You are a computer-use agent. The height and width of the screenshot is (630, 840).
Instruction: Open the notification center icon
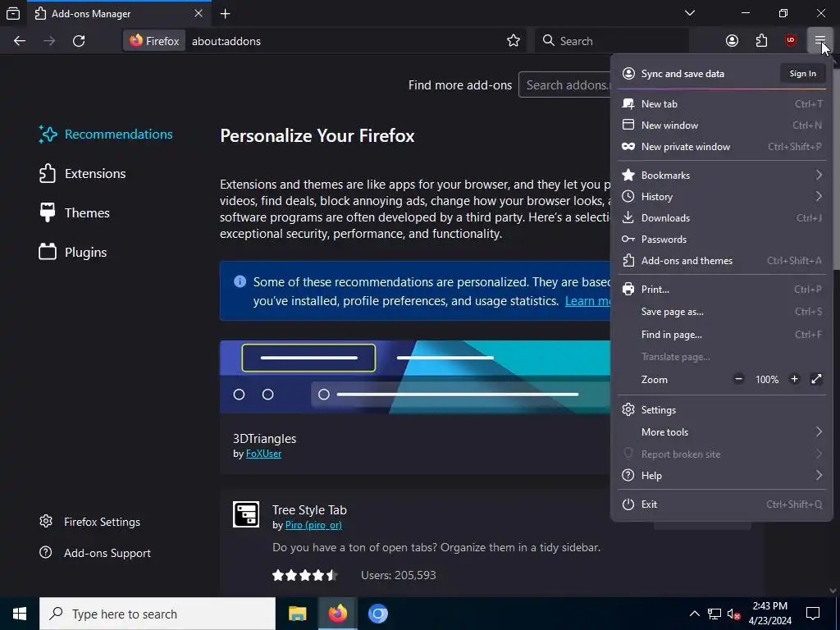(813, 614)
